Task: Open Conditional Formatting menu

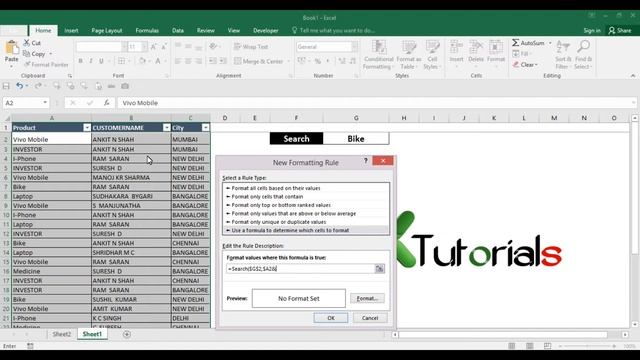Action: (378, 55)
